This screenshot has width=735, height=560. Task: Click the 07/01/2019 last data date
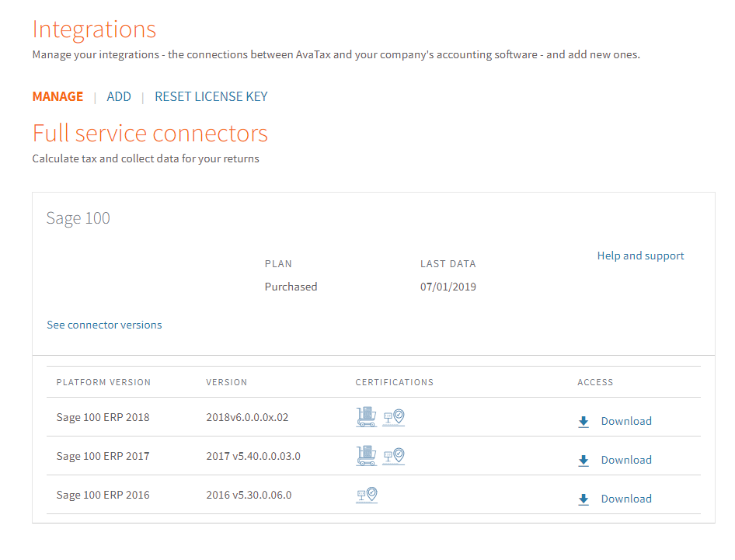(448, 287)
